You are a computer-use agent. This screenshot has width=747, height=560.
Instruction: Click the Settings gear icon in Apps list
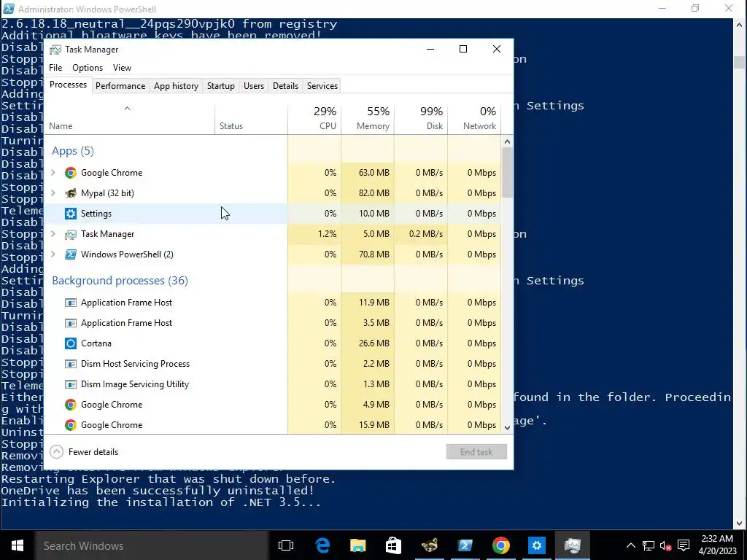click(71, 214)
